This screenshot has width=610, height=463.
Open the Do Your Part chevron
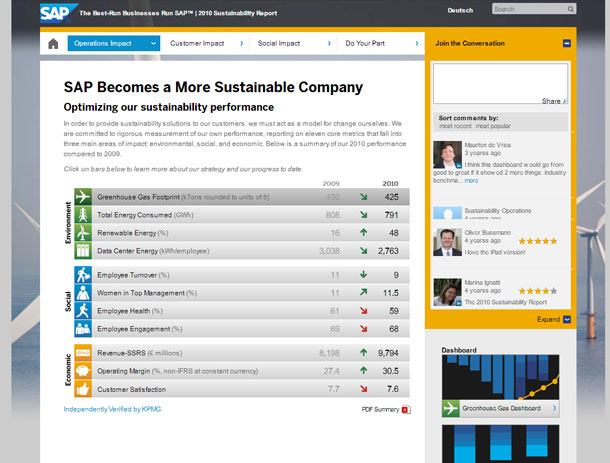417,44
